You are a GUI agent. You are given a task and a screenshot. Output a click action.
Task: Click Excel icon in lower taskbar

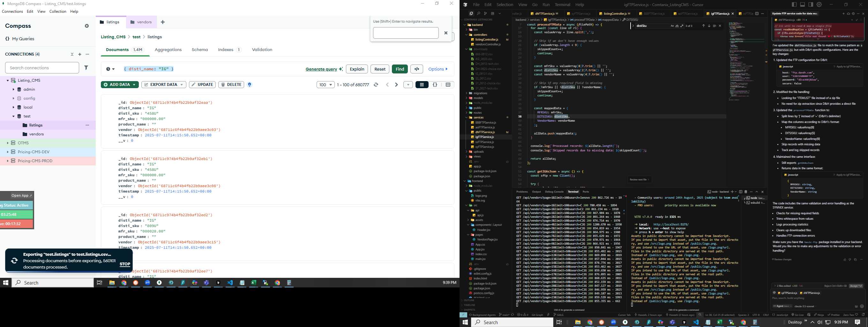point(719,322)
